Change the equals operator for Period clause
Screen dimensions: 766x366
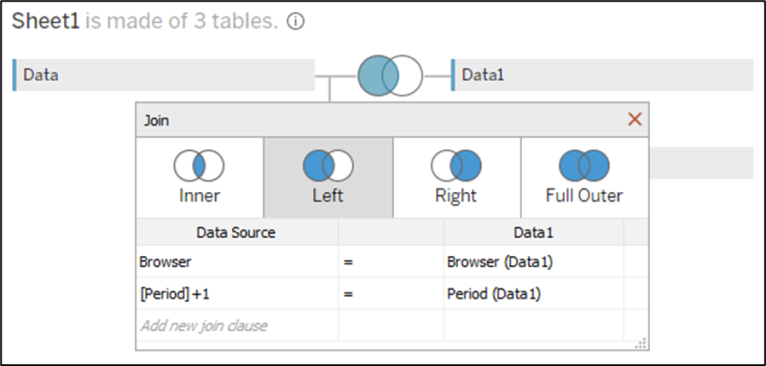(391, 294)
